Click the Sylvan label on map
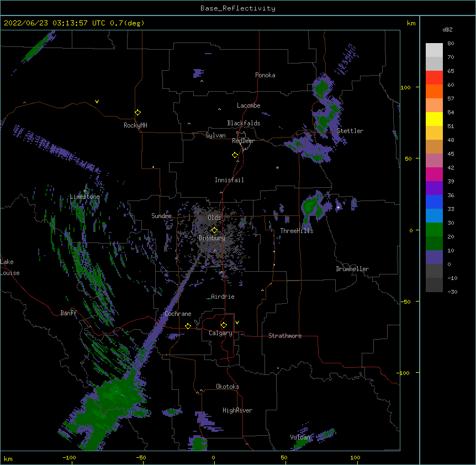 coord(215,135)
